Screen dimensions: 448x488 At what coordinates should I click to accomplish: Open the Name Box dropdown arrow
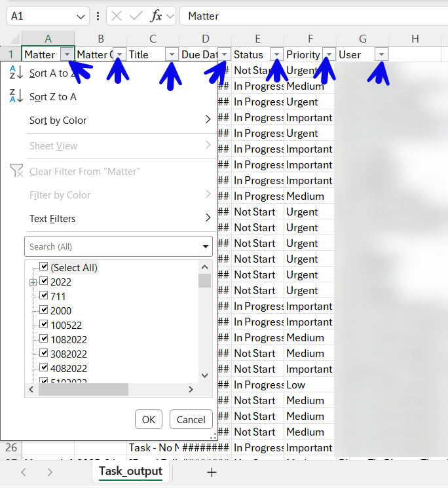pyautogui.click(x=81, y=16)
